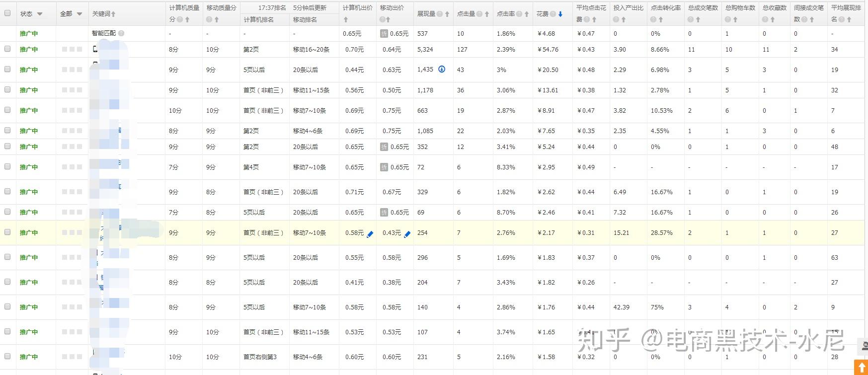Sort by 展现量 arrow
Screen dimensions: 868x375
pos(447,14)
